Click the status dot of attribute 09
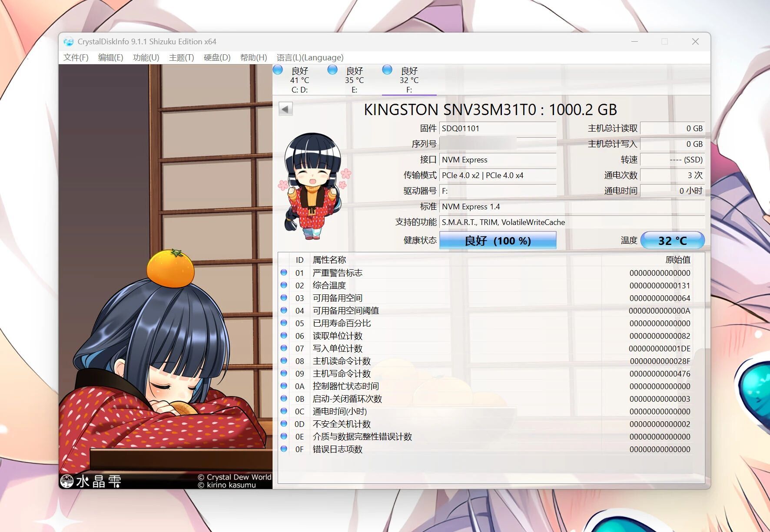The height and width of the screenshot is (532, 770). coord(284,373)
